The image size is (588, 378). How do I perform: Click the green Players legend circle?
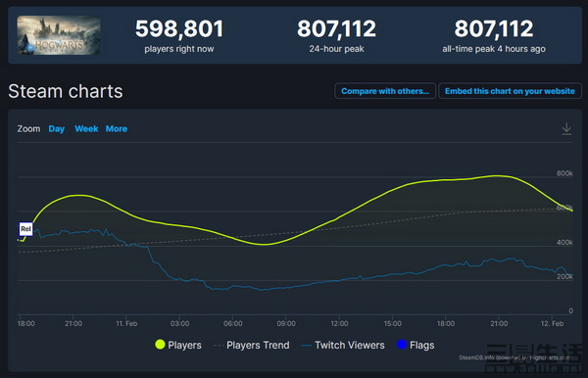click(160, 345)
